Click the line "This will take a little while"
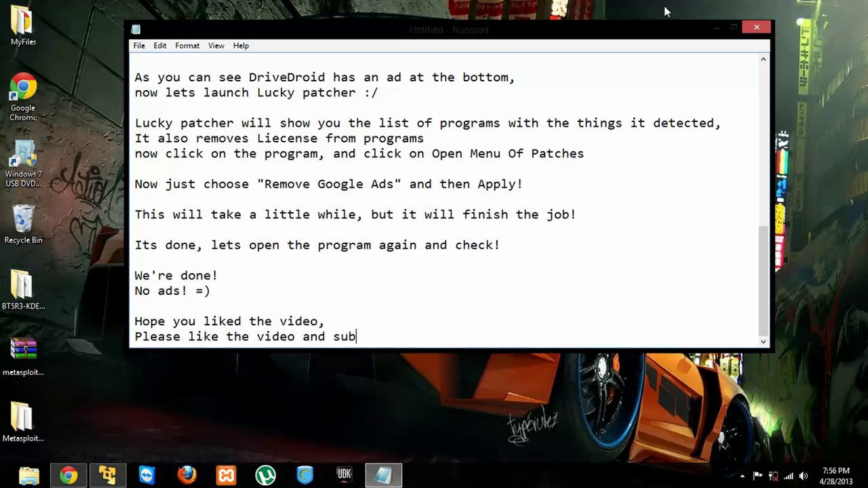Image resolution: width=868 pixels, height=488 pixels. pyautogui.click(x=355, y=215)
